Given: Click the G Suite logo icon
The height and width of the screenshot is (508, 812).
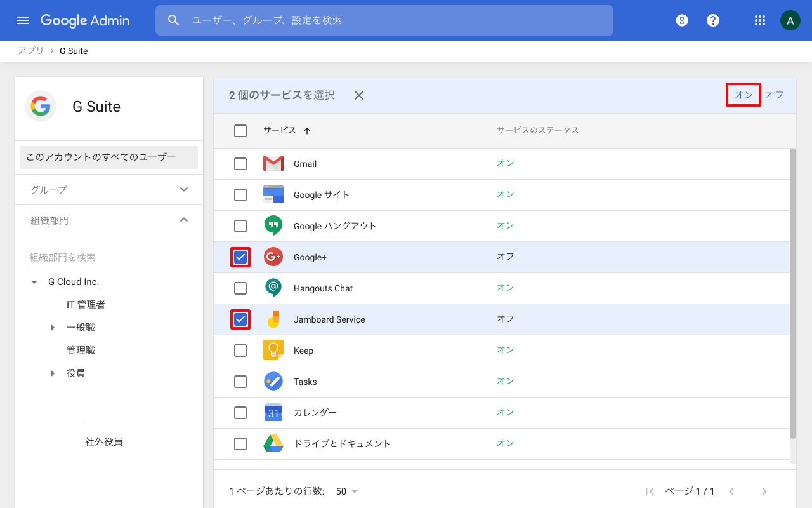Looking at the screenshot, I should pyautogui.click(x=41, y=106).
